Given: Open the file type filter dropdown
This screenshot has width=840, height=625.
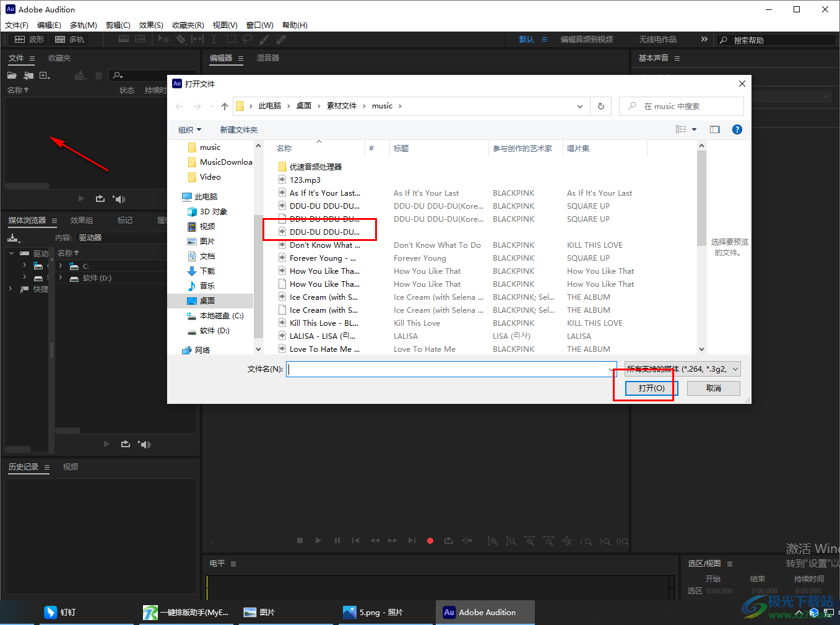Looking at the screenshot, I should 683,369.
